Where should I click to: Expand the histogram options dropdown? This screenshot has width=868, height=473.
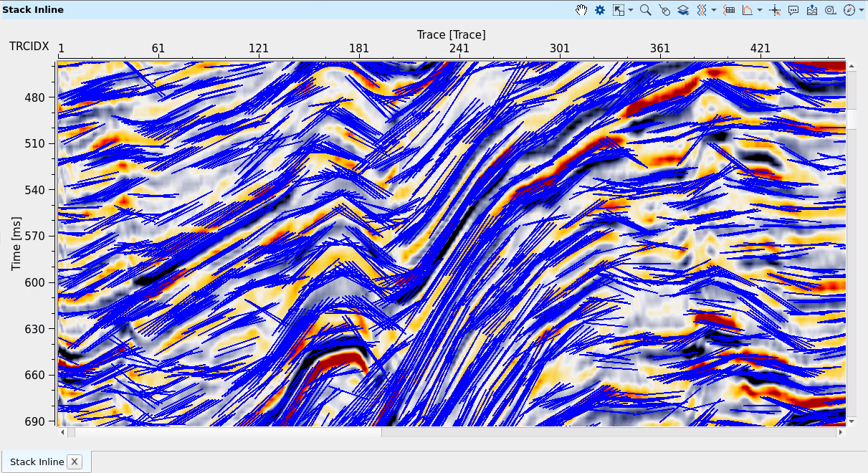[758, 10]
